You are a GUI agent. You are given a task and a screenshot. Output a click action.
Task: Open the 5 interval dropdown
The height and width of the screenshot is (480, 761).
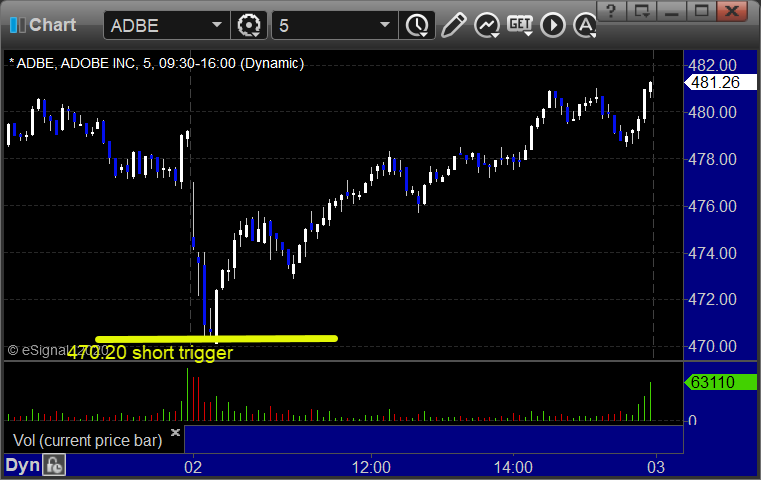385,25
